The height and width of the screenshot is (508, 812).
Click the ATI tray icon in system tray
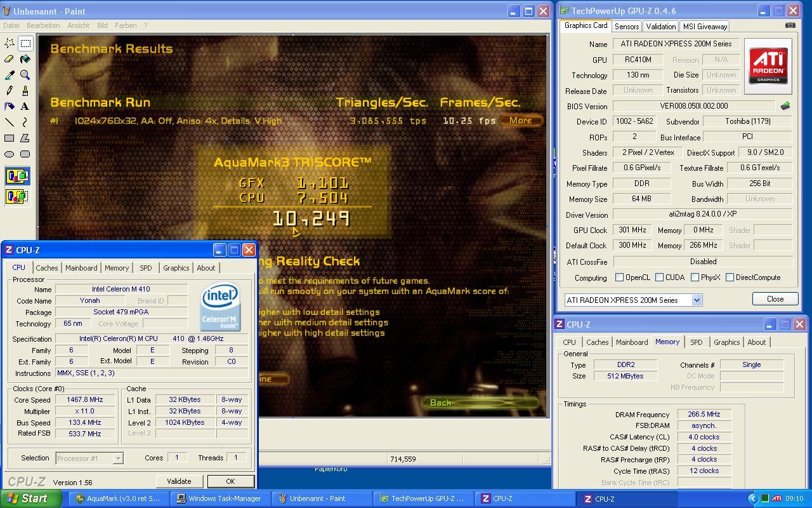pyautogui.click(x=776, y=498)
